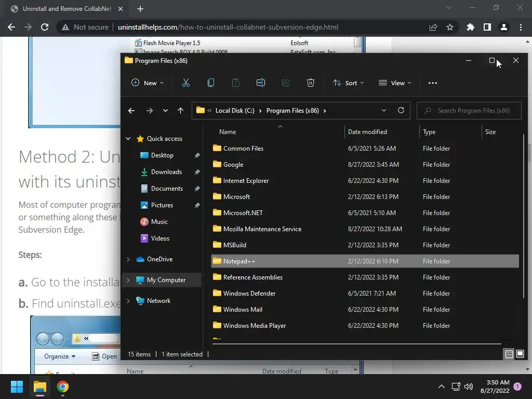Switch to details view layout icon

point(509,354)
